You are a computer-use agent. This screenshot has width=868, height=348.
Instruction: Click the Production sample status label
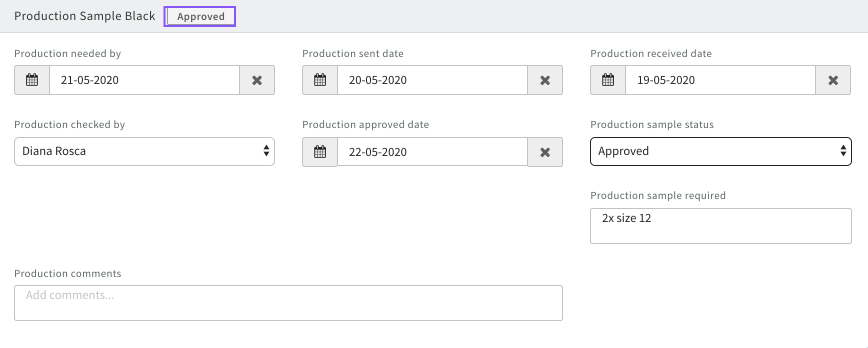click(651, 124)
